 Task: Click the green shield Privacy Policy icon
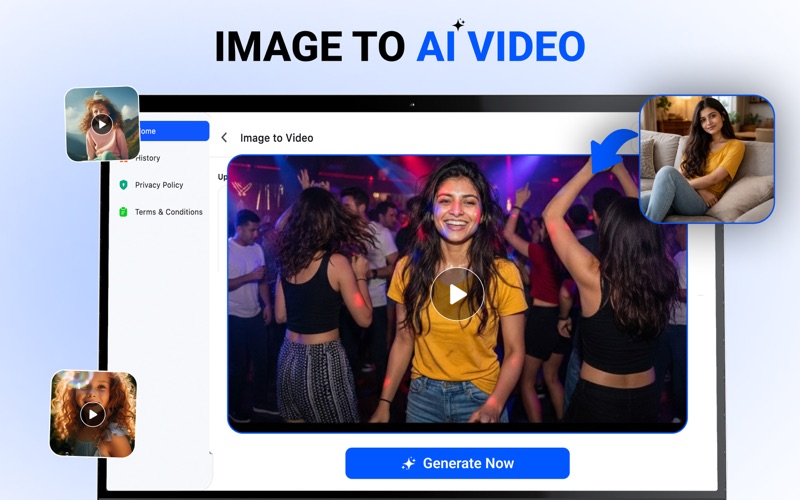(x=123, y=185)
